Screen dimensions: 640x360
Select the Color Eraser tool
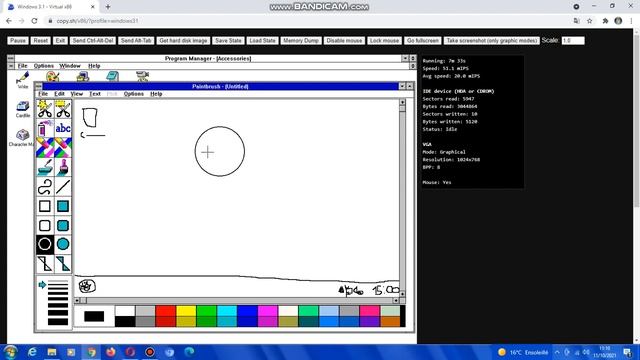[x=45, y=147]
